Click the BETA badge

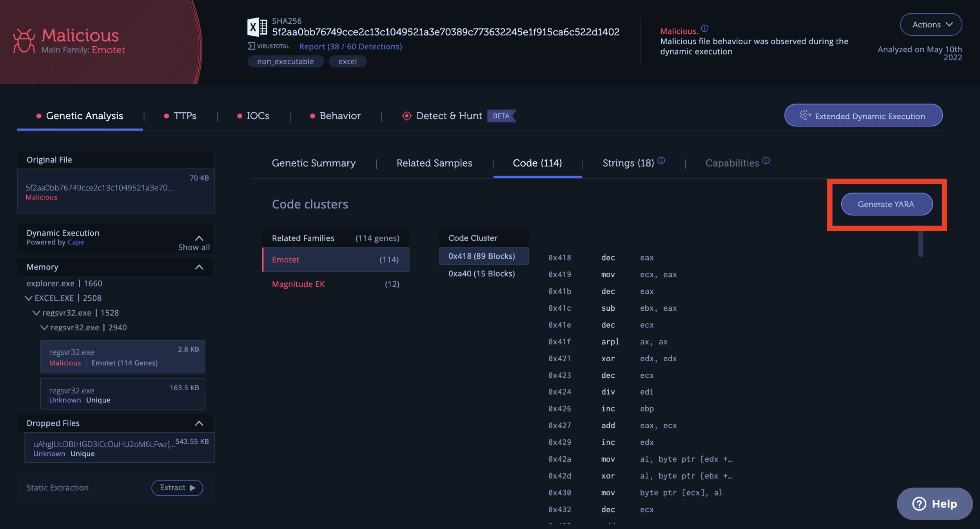[501, 116]
